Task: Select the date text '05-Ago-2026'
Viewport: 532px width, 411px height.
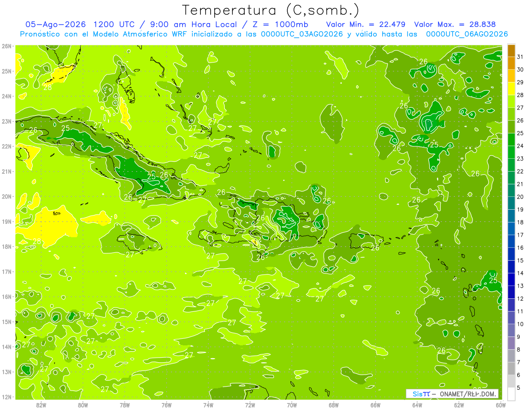Action: pyautogui.click(x=55, y=24)
